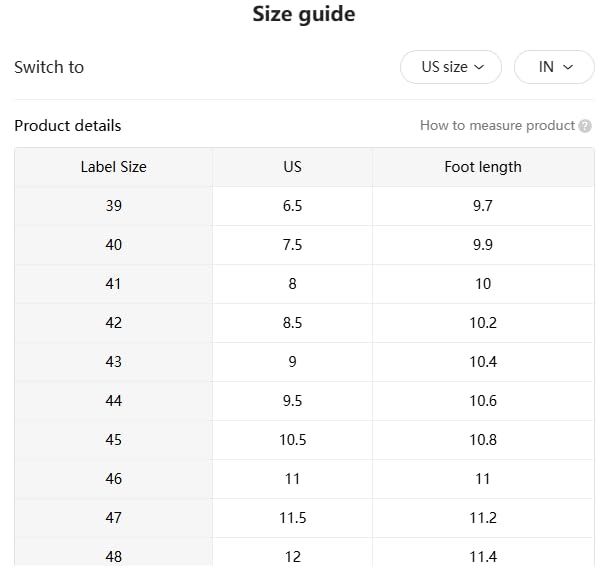Image resolution: width=609 pixels, height=568 pixels.
Task: Choose label size 43 in the table
Action: (113, 362)
